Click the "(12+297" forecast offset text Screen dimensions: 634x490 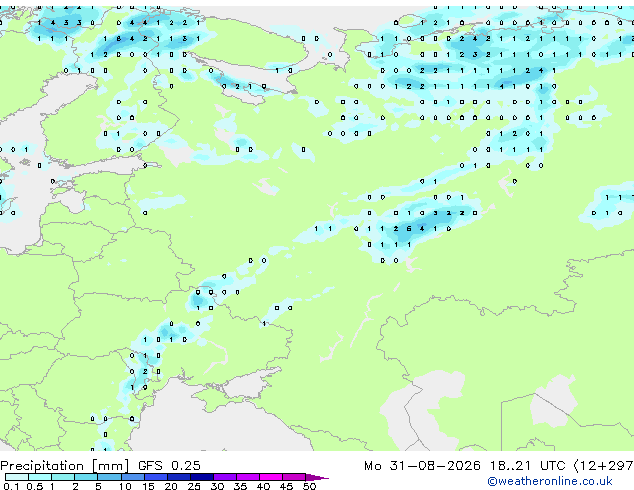coord(604,466)
